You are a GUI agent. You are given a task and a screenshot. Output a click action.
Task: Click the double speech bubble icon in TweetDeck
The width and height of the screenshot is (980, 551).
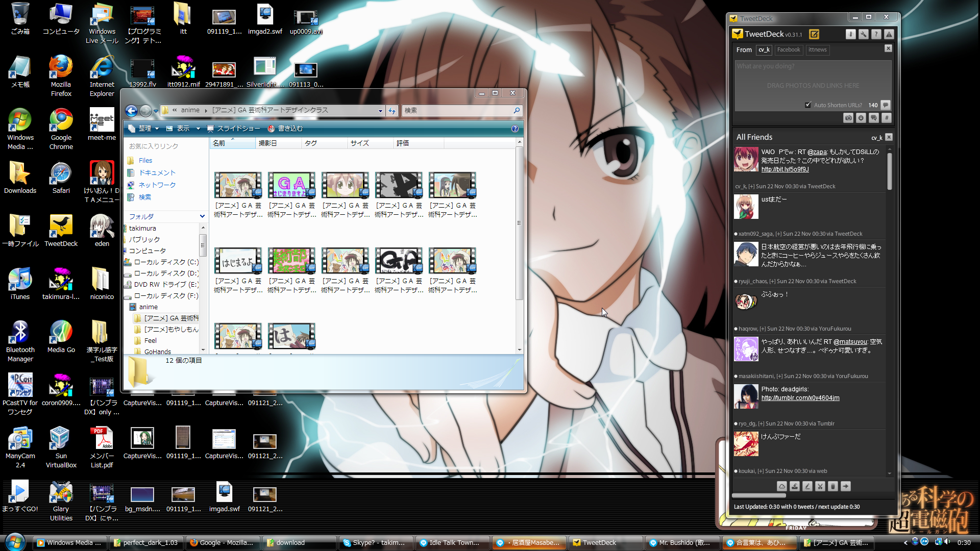point(873,118)
